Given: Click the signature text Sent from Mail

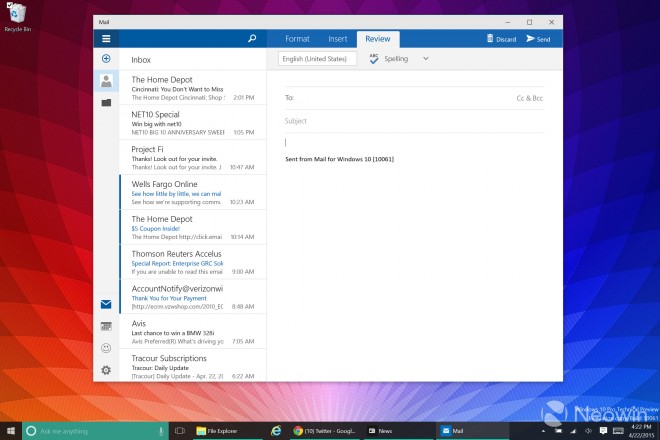Looking at the screenshot, I should 339,159.
